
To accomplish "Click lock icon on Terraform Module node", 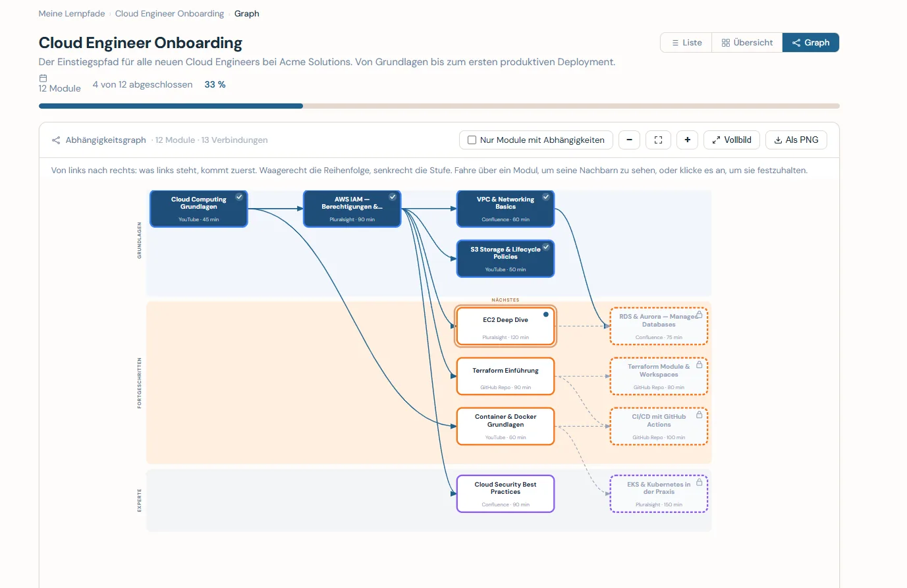I will pyautogui.click(x=699, y=364).
